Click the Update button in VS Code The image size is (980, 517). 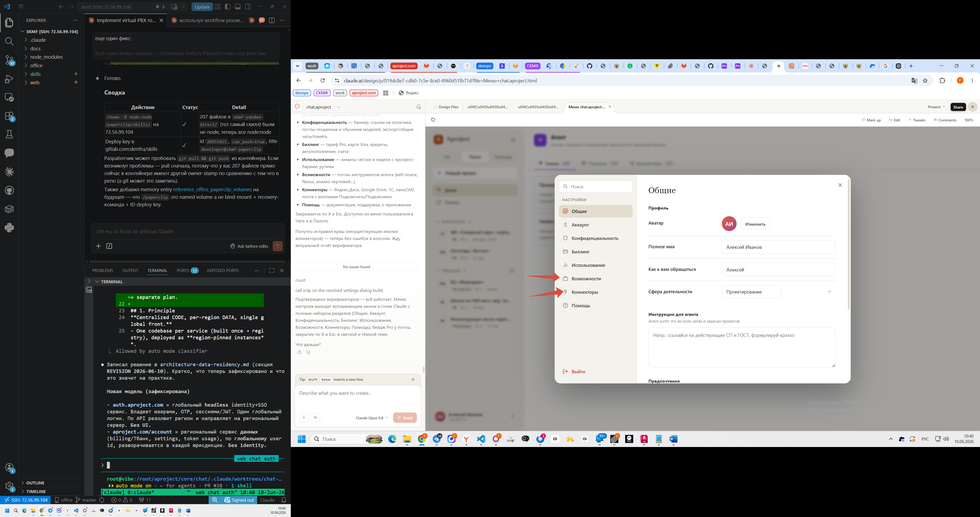(x=202, y=7)
